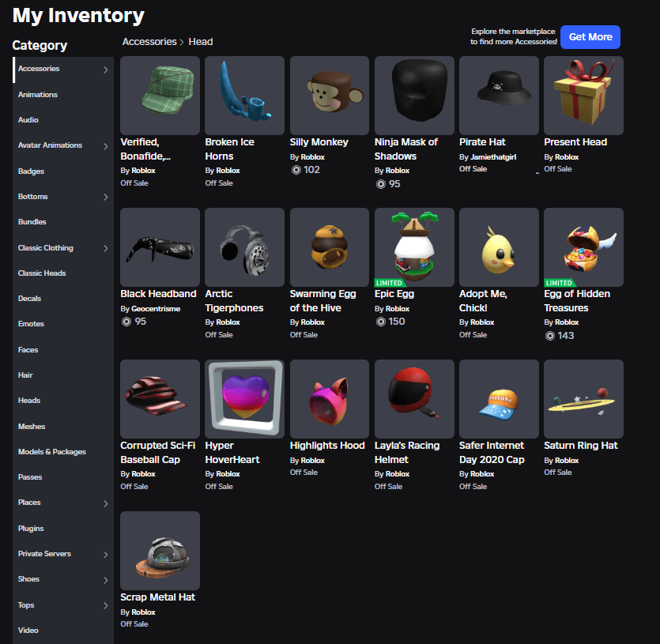Select the Models & Packages category
660x644 pixels.
(x=63, y=452)
